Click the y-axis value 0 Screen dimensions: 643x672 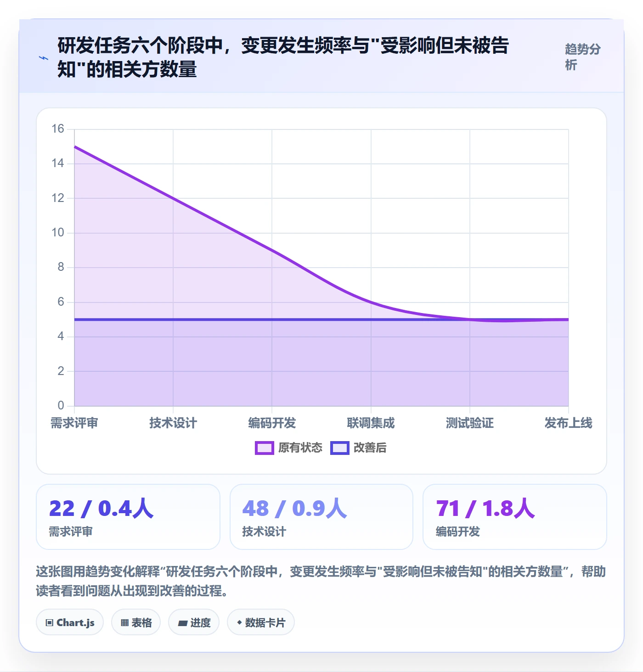pos(61,406)
